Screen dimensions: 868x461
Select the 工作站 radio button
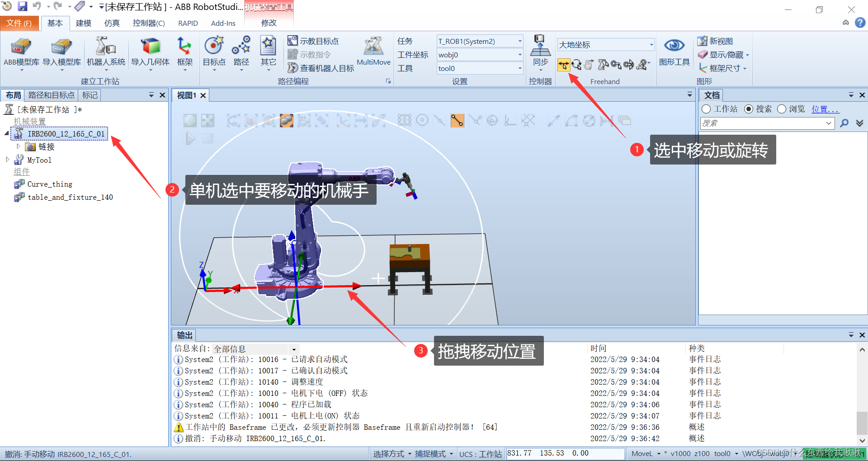click(706, 109)
